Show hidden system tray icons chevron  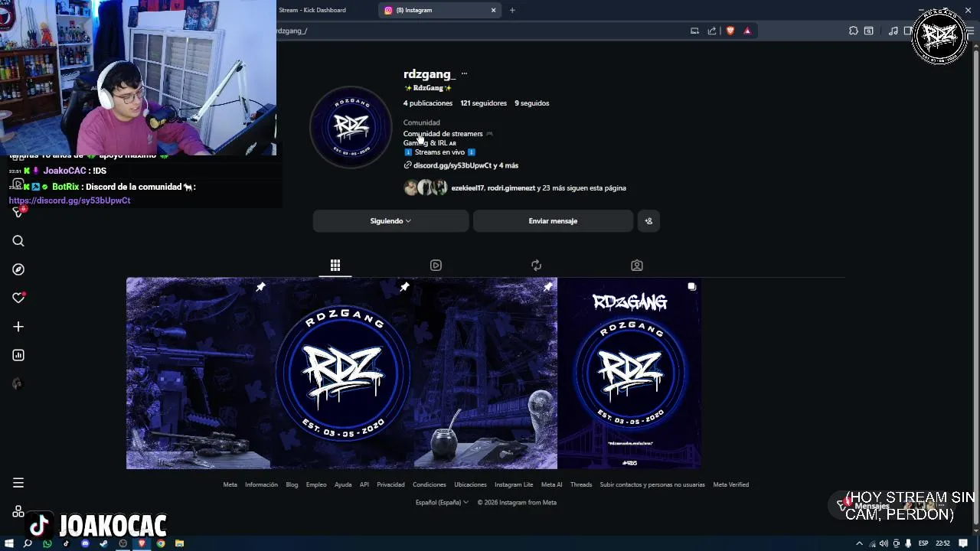coord(859,543)
